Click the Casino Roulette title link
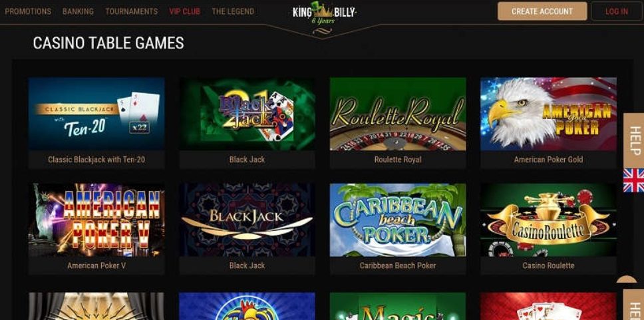Screen dimensions: 644x320 click(548, 265)
